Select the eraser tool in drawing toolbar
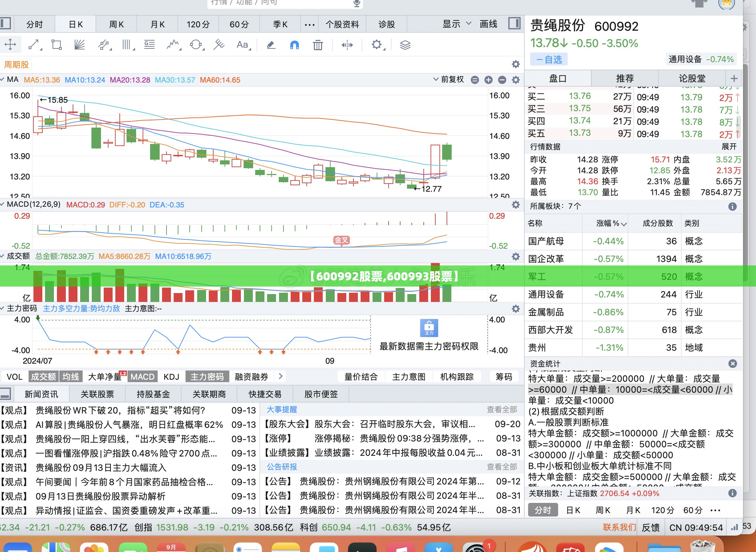This screenshot has height=552, width=756. 271,45
